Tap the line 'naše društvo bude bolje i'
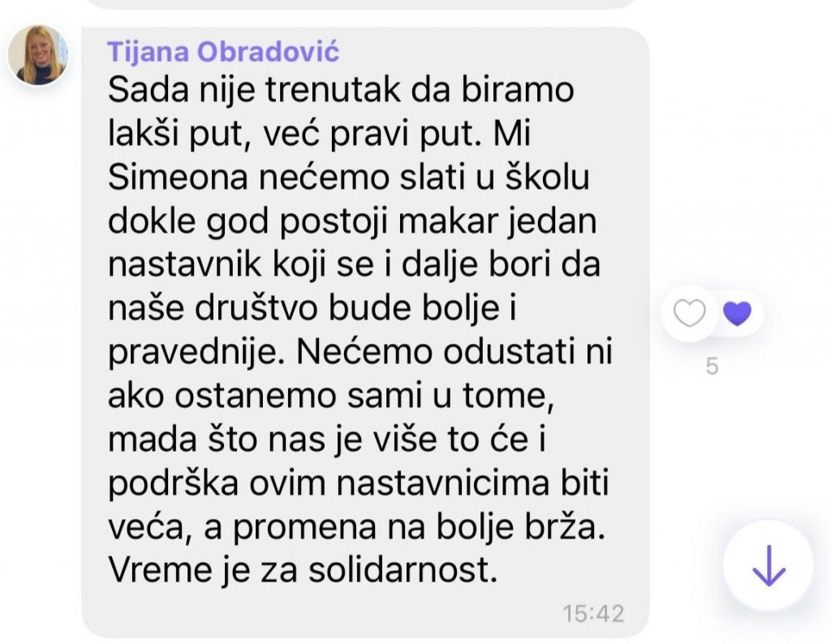This screenshot has height=644, width=831. click(x=312, y=309)
